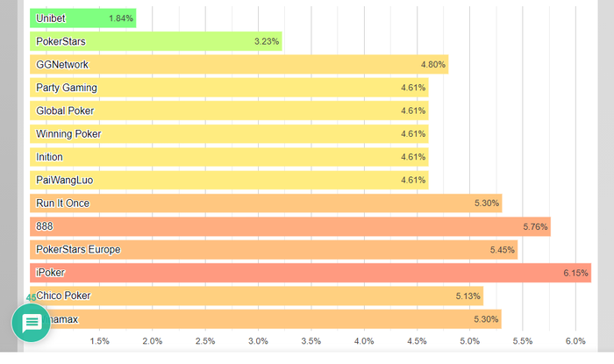
Task: Click the Chico Poker bar
Action: tap(254, 296)
